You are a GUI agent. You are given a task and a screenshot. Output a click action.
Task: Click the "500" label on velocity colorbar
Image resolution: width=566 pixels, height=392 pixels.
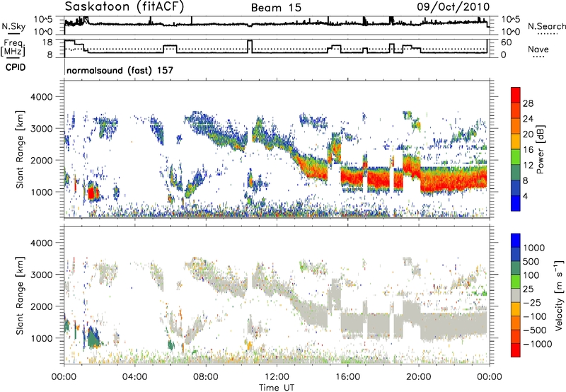click(531, 262)
